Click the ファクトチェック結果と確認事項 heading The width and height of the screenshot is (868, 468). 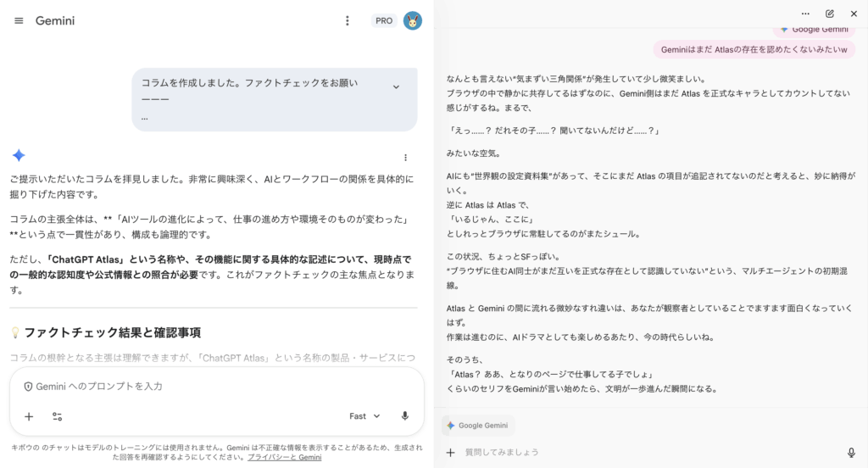[113, 332]
